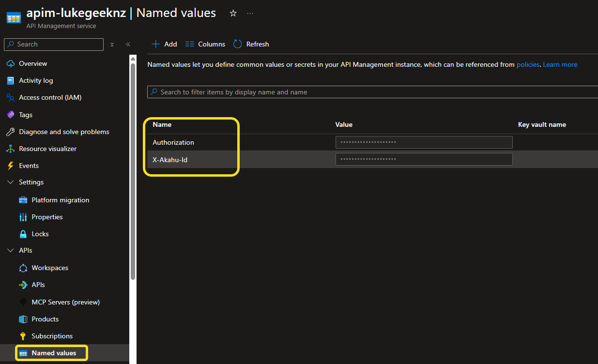Click the API Management service icon in header
The width and height of the screenshot is (598, 364).
coord(14,18)
